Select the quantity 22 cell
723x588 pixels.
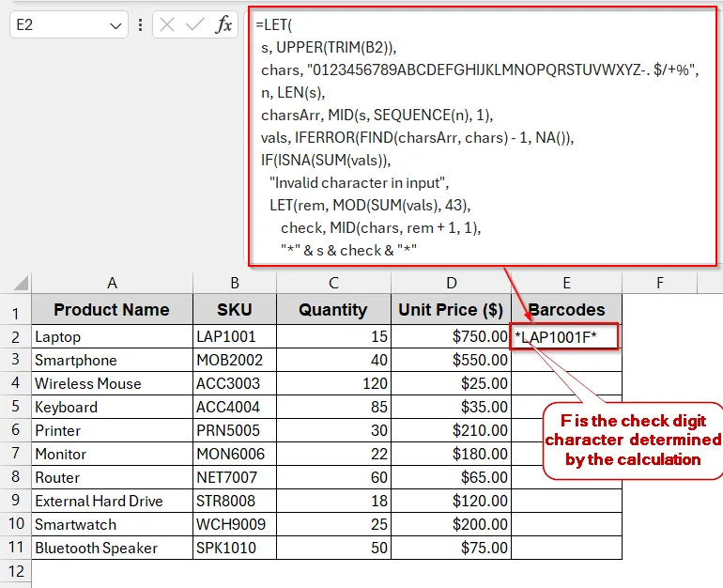point(333,455)
